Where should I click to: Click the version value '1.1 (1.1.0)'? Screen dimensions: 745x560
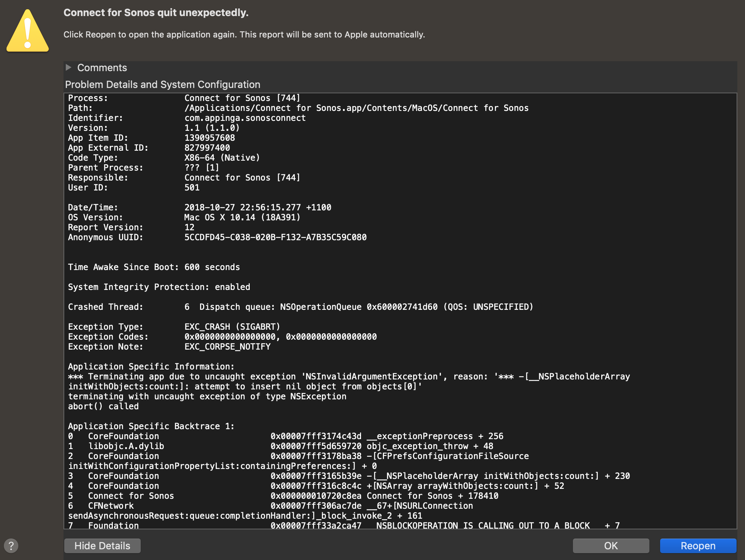tap(212, 128)
